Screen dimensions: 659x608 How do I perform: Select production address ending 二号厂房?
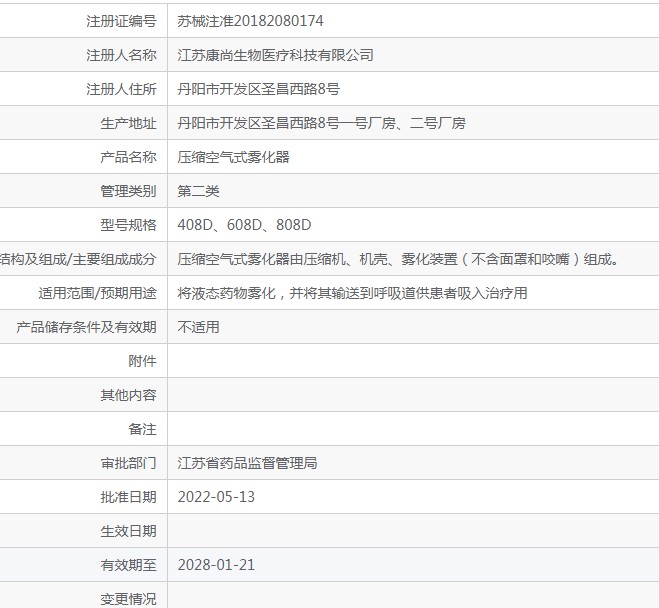(x=321, y=123)
